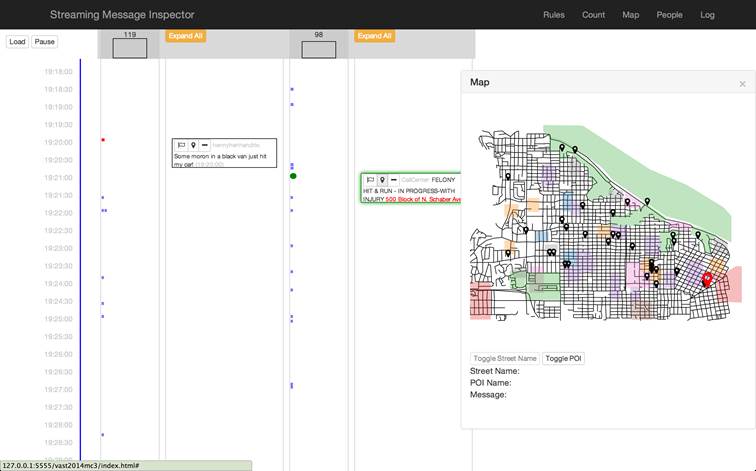Click the 19:20:00 time label
This screenshot has width=756, height=471.
[x=58, y=142]
